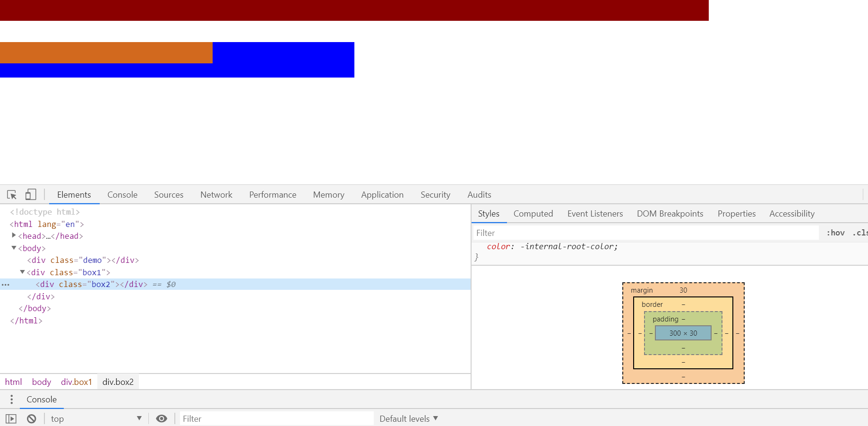The height and width of the screenshot is (426, 868).
Task: Select the html lang="en" node
Action: (x=47, y=224)
